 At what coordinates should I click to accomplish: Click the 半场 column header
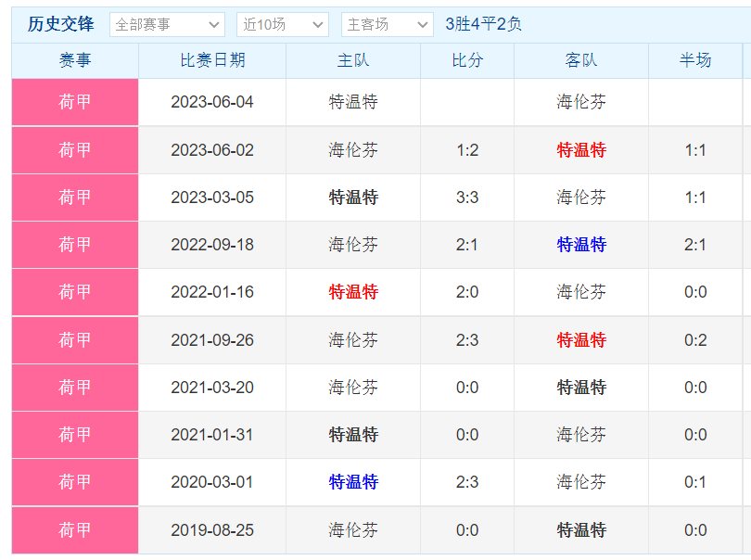point(695,60)
